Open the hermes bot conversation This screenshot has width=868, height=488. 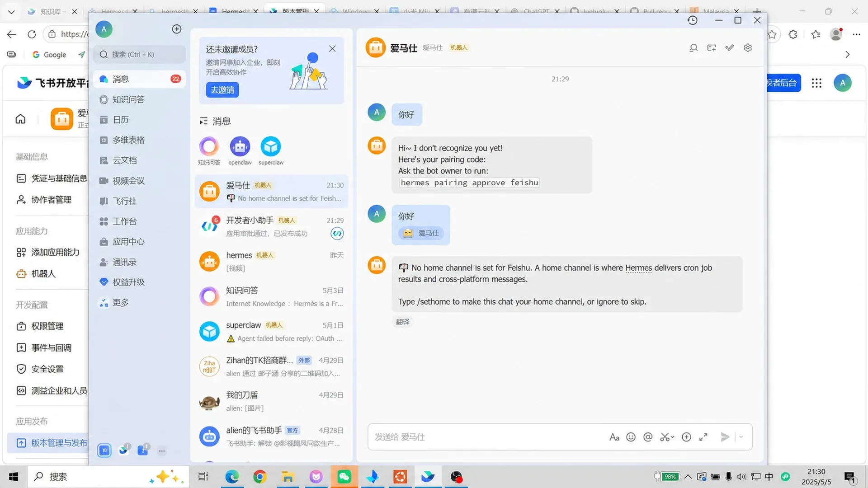coord(271,262)
